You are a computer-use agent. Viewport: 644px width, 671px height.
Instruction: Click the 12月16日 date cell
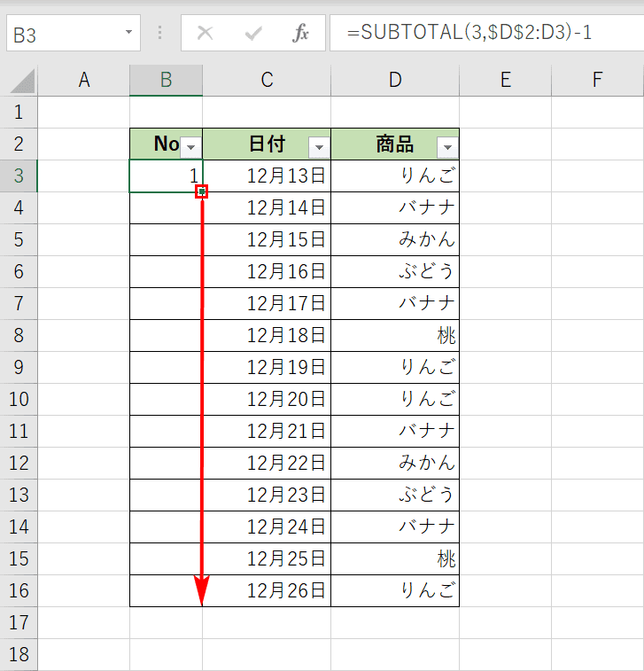267,272
